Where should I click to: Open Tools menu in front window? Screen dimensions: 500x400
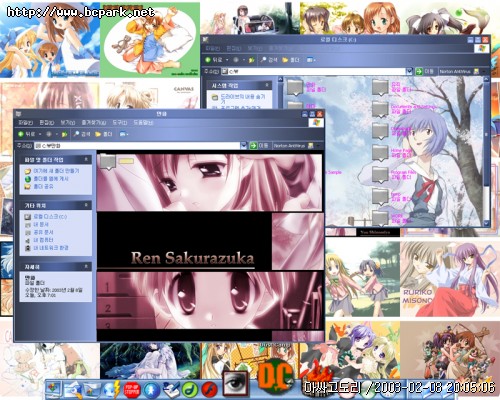pos(119,123)
